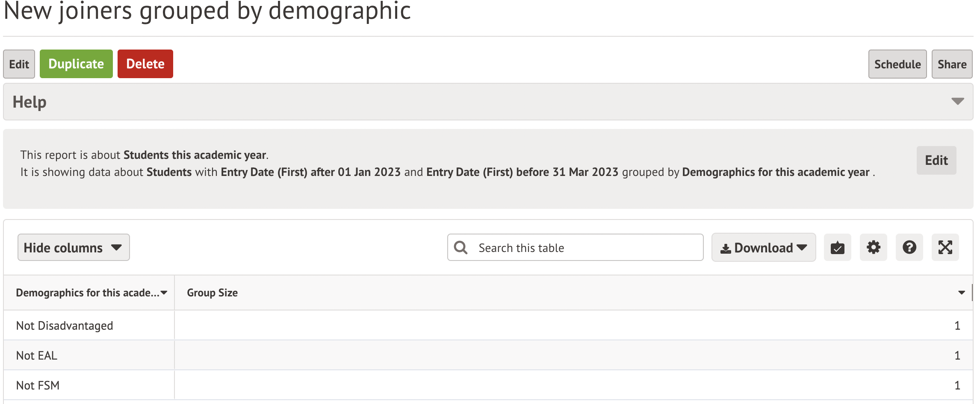
Task: Open the Hide columns dropdown
Action: point(74,248)
